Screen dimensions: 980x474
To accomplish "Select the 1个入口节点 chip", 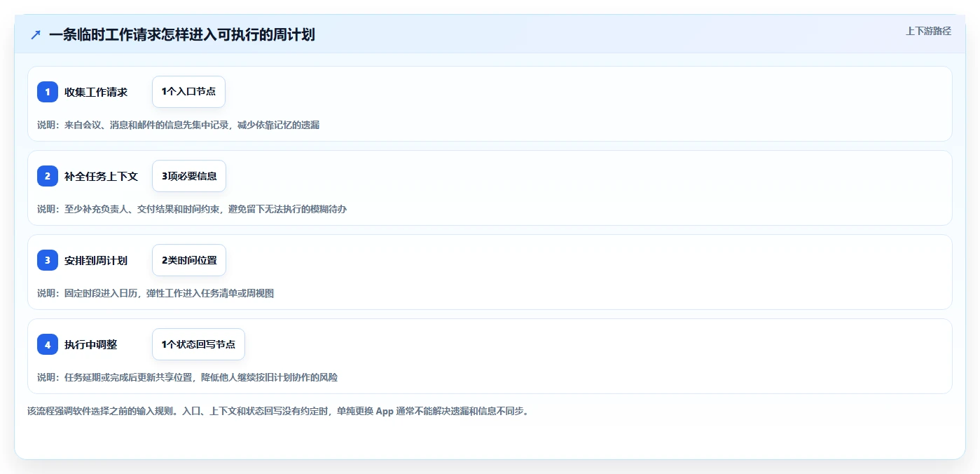I will coord(188,92).
